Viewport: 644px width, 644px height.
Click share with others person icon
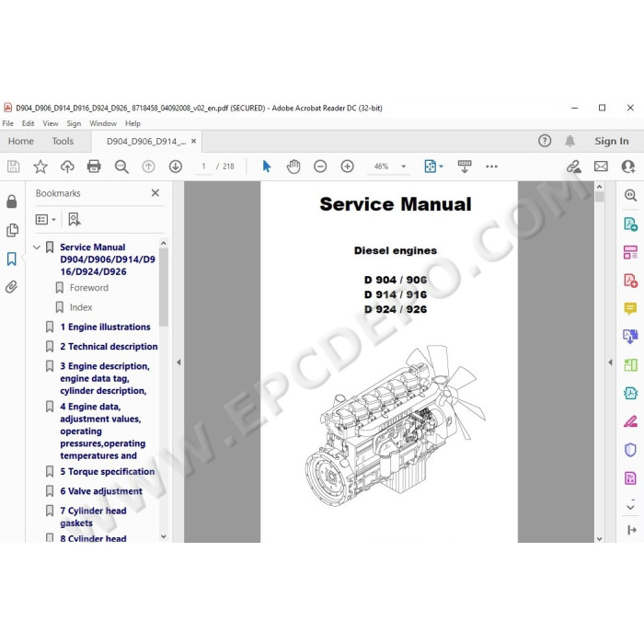(x=627, y=167)
